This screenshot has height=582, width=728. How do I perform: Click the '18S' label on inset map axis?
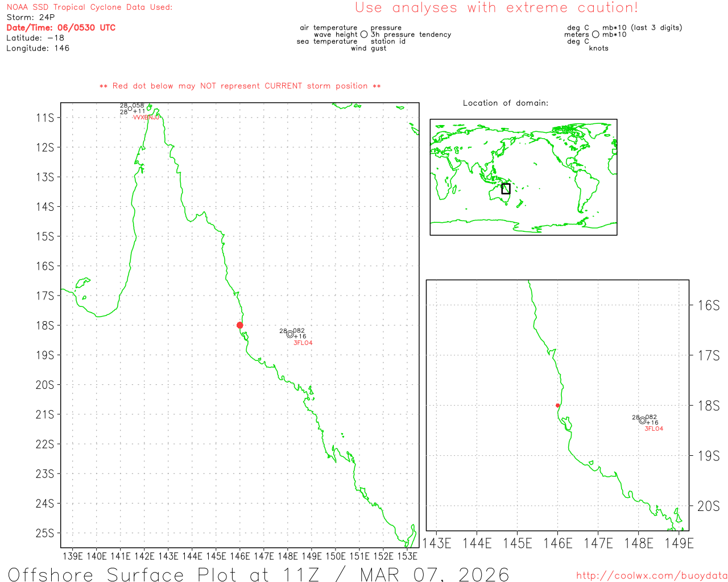point(709,406)
